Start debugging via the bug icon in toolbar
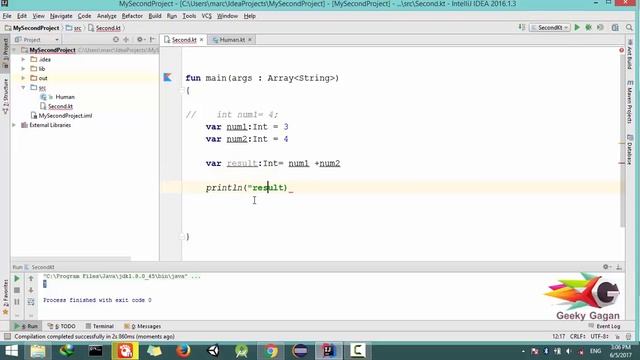 [x=589, y=27]
